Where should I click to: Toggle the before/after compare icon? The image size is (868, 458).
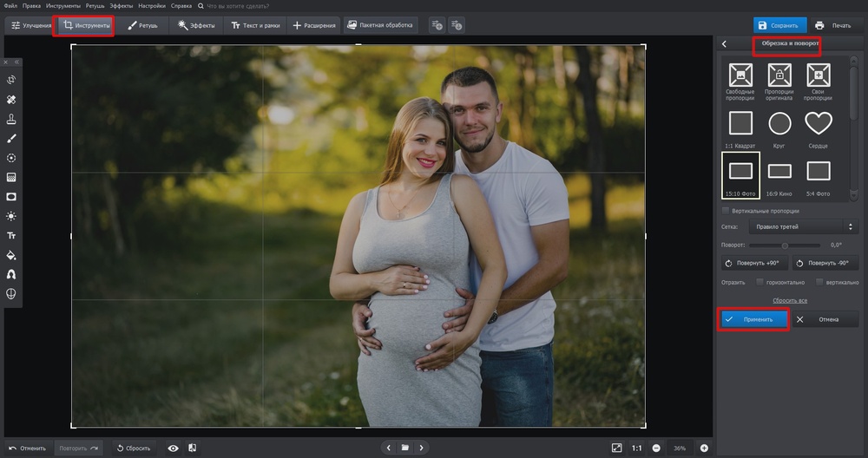point(192,448)
